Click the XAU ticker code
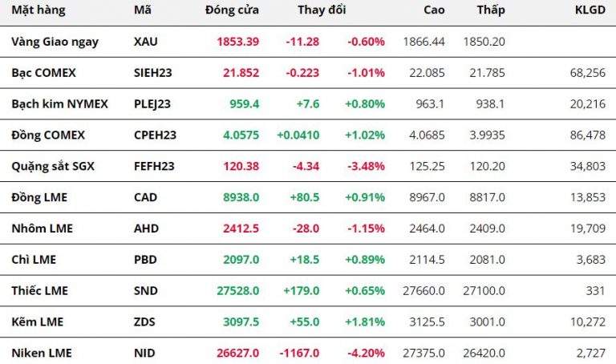 click(x=147, y=42)
